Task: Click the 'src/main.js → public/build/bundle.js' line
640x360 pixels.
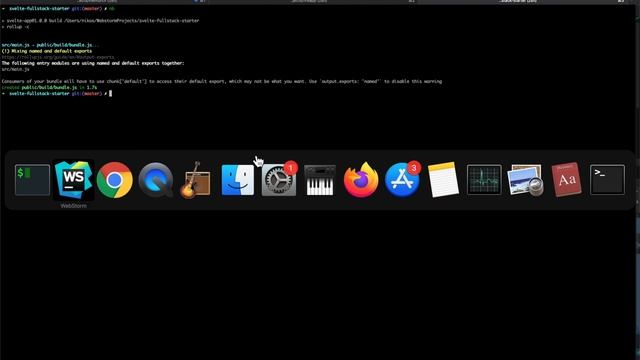Action: [50, 45]
